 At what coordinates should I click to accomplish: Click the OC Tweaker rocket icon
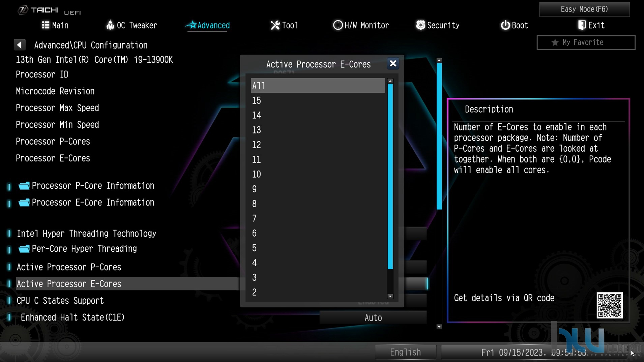click(x=110, y=25)
